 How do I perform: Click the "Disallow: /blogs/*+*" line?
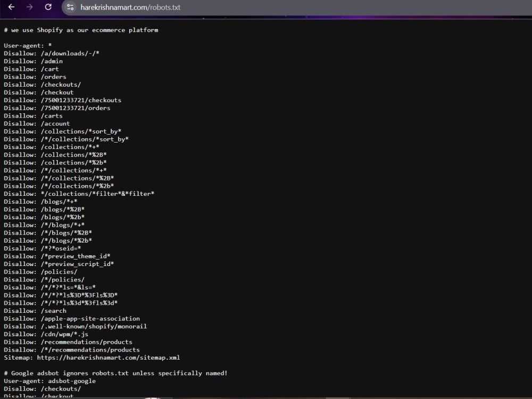point(41,202)
